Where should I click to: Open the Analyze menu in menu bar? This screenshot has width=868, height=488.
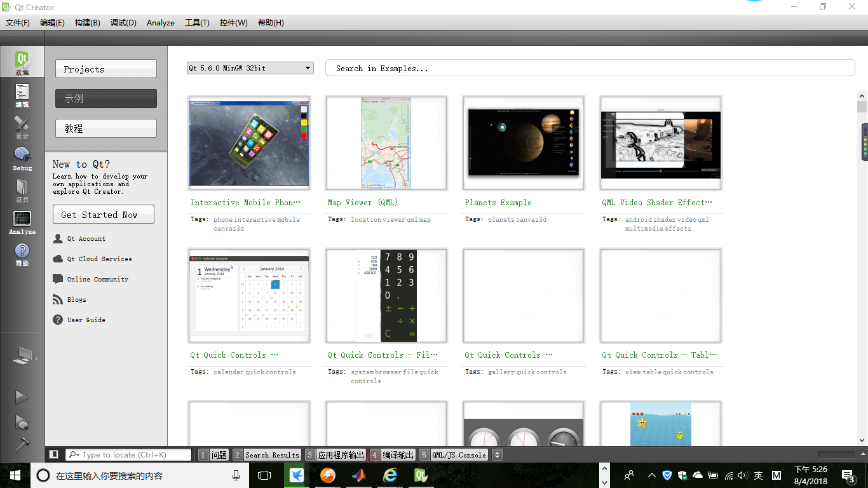pos(160,23)
